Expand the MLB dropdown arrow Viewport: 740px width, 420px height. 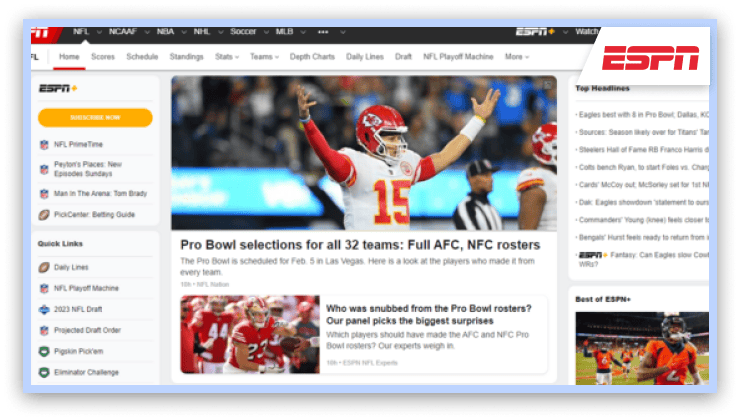(303, 32)
